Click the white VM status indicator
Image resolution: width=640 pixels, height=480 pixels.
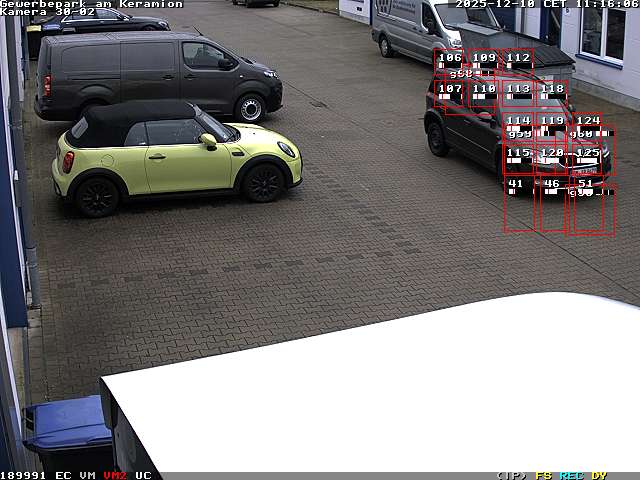88,475
